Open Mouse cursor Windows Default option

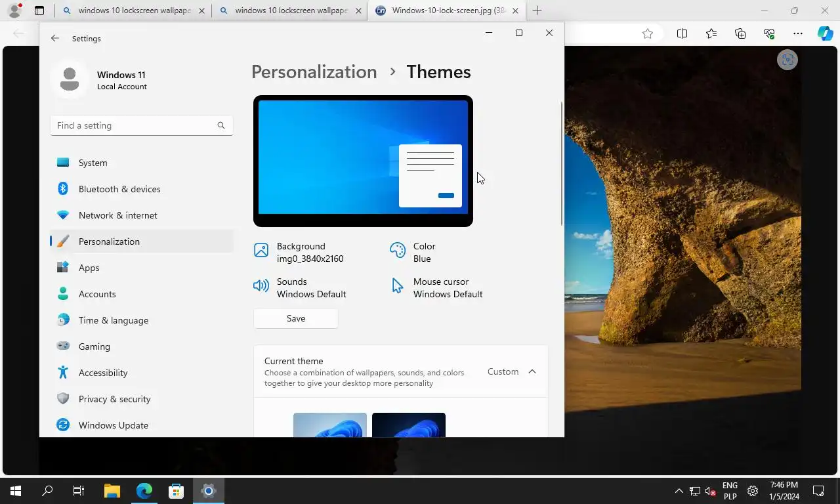[x=436, y=288]
